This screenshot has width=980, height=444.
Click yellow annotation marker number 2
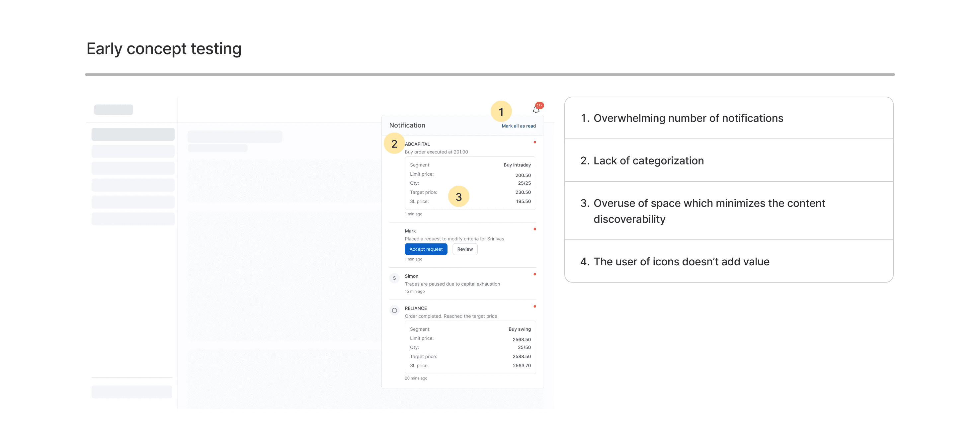click(x=394, y=143)
